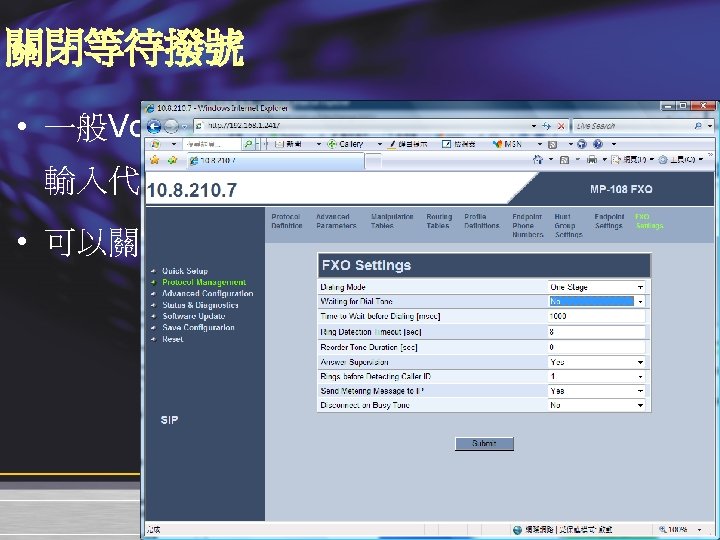This screenshot has width=720, height=540.
Task: Click the blue help question-mark icon
Action: [x=598, y=144]
